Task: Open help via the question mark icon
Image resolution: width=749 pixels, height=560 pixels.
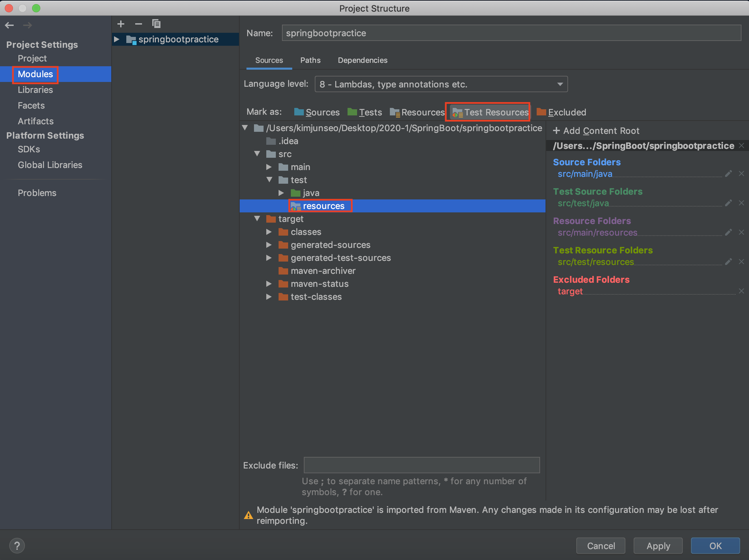Action: (x=17, y=545)
